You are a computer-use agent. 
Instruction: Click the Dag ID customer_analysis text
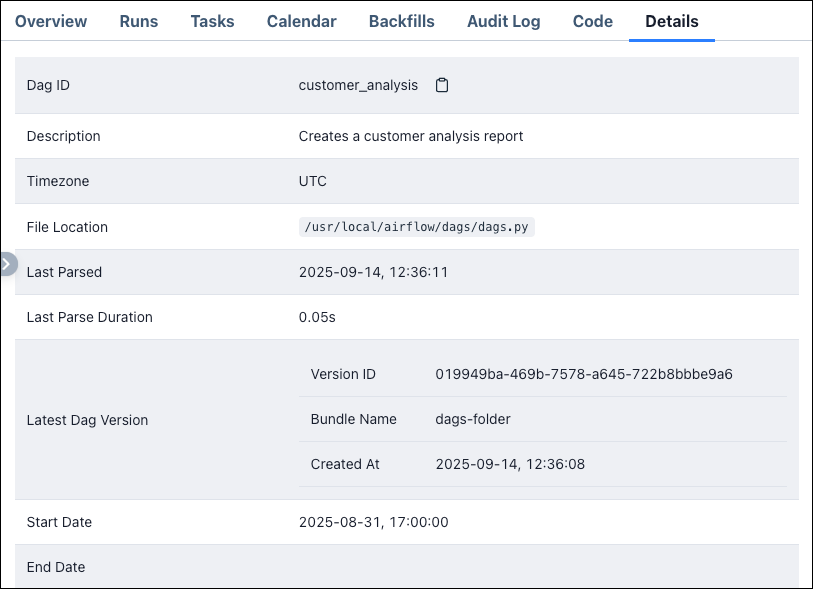358,85
